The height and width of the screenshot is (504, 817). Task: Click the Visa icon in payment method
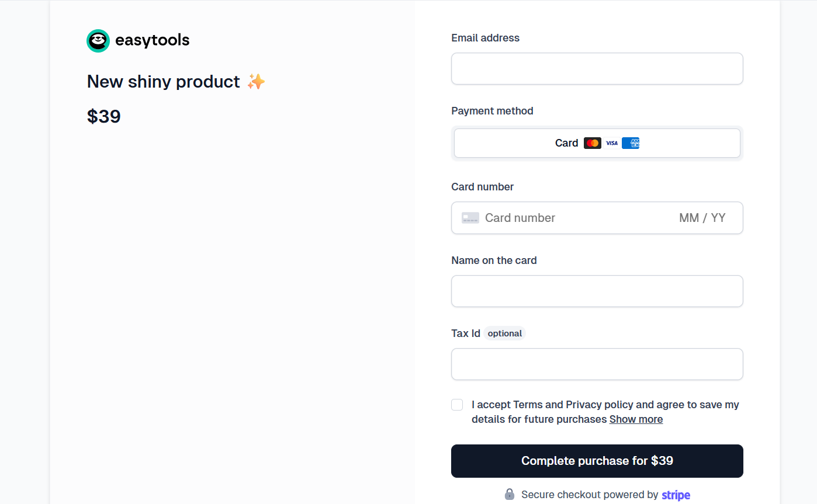(611, 143)
